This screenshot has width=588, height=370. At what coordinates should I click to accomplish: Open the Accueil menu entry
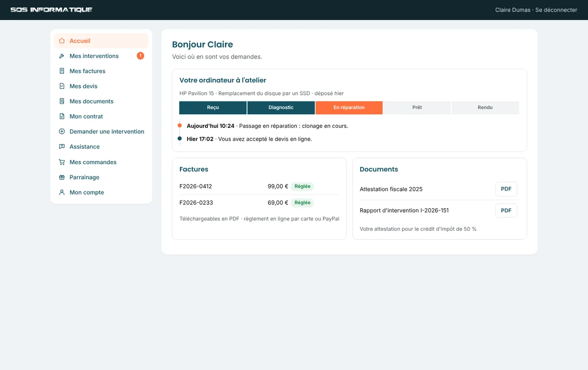point(101,41)
